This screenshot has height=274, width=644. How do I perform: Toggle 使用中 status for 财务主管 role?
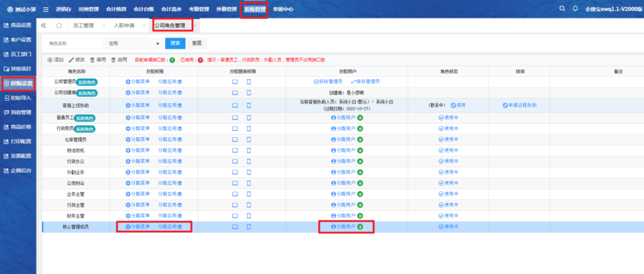pos(448,215)
